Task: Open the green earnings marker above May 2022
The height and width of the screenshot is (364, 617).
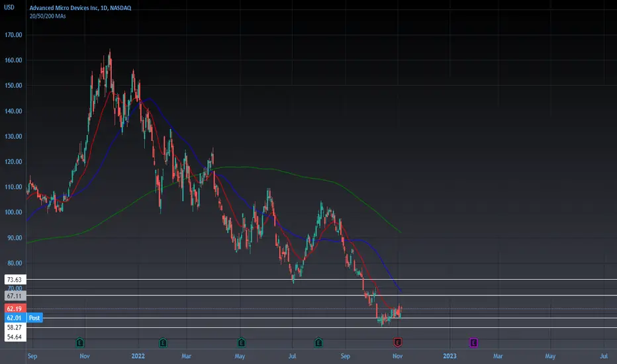Action: (241, 343)
